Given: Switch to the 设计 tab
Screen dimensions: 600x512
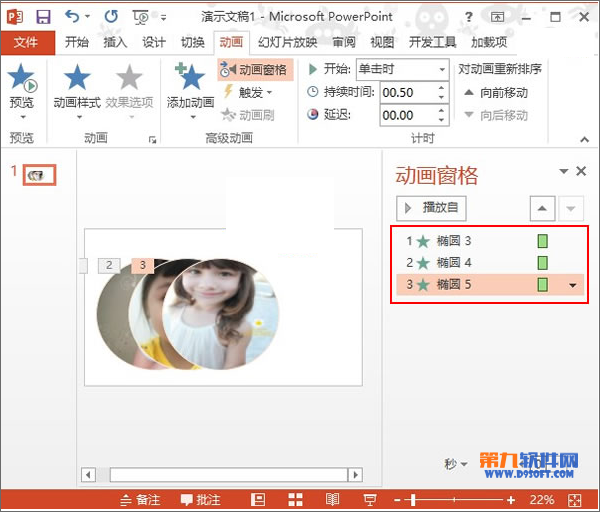Looking at the screenshot, I should (154, 42).
